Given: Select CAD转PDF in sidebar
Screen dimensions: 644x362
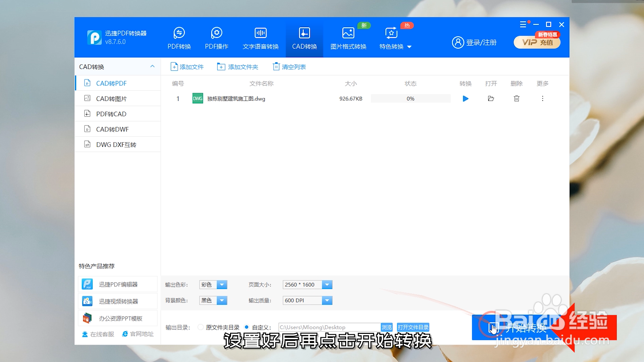Looking at the screenshot, I should (118, 83).
